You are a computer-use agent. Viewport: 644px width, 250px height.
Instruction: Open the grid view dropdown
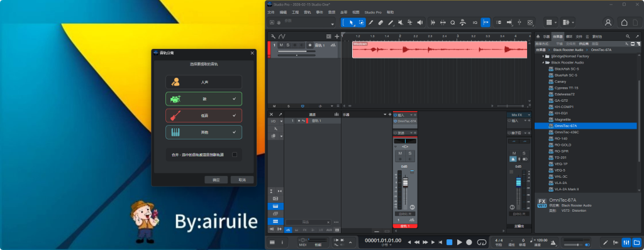556,23
